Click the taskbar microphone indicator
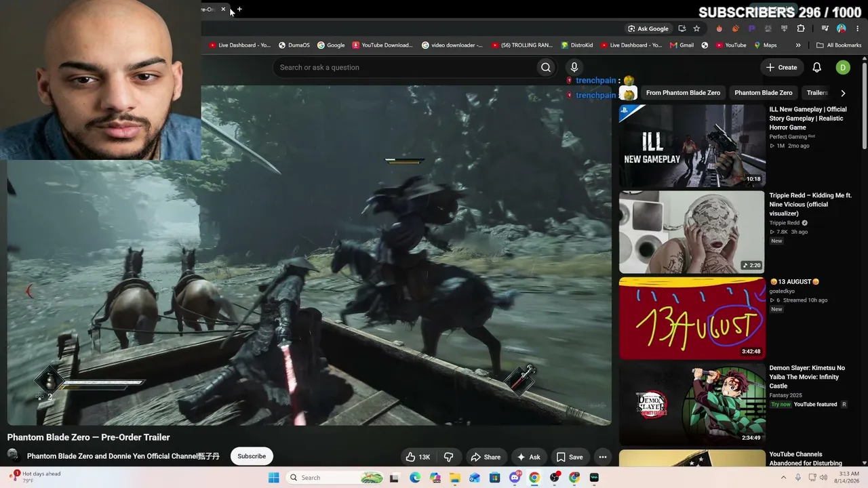This screenshot has width=868, height=488. pyautogui.click(x=798, y=478)
